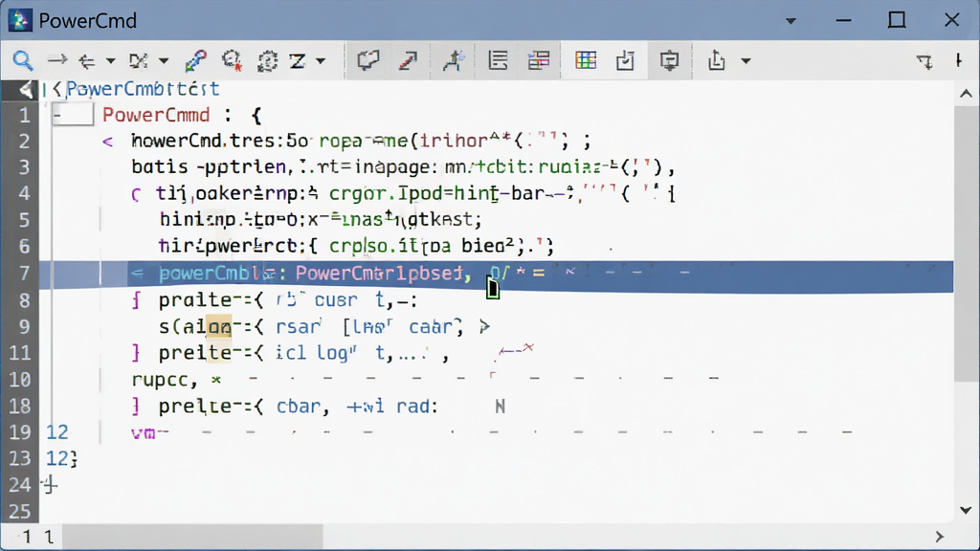The height and width of the screenshot is (551, 980).
Task: Click the red pencil edit icon
Action: coord(408,60)
